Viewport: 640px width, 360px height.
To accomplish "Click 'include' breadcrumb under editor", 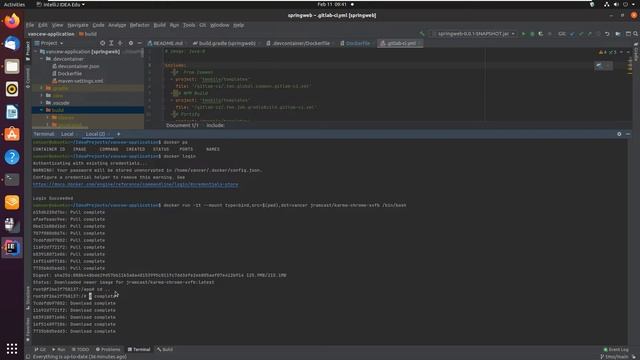I will tap(215, 125).
